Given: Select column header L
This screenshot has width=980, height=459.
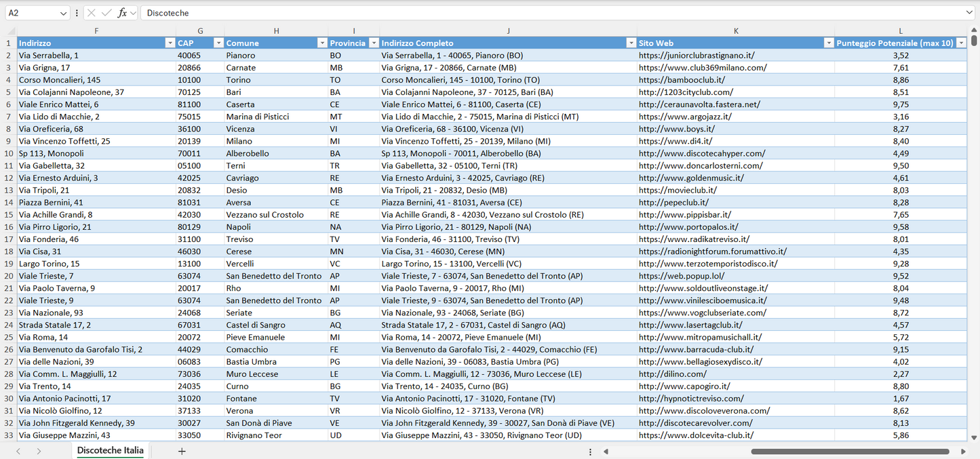Looking at the screenshot, I should (x=901, y=31).
